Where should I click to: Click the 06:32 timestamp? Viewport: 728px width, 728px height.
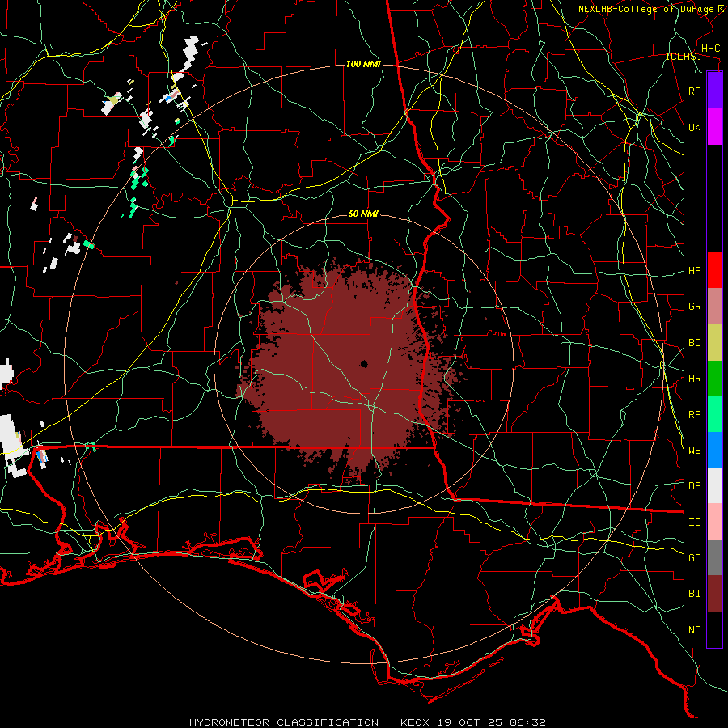tap(527, 722)
